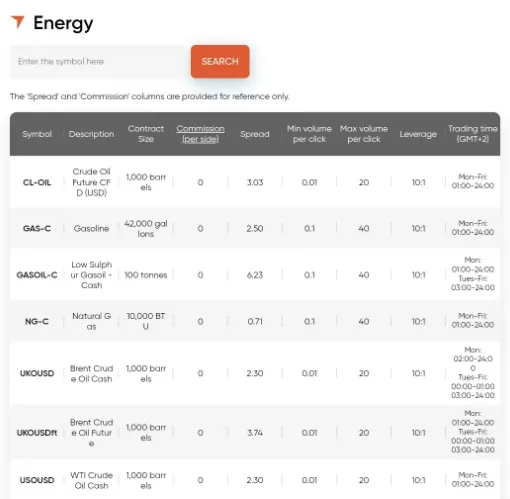Select the GASOIL-C symbol
Screen dimensions: 510x499
[x=37, y=275]
